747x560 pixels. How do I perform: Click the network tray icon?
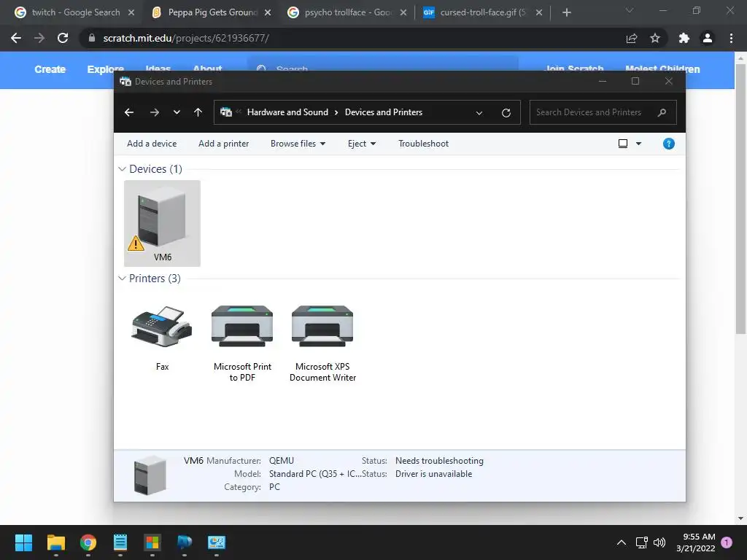(642, 542)
